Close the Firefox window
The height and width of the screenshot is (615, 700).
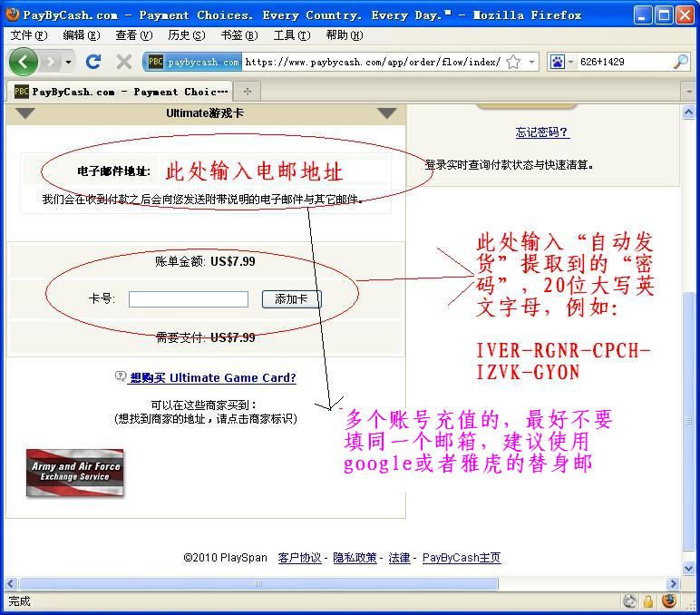[x=685, y=15]
